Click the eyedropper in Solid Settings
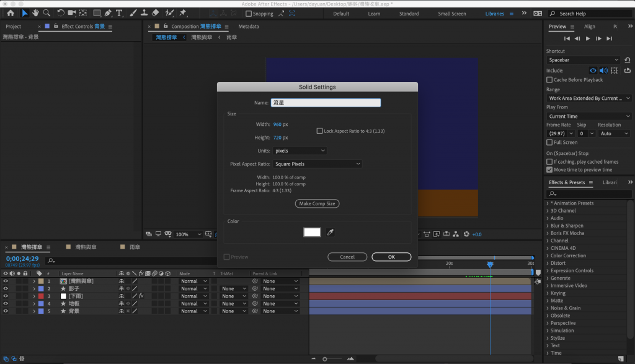635x364 pixels. click(x=331, y=232)
